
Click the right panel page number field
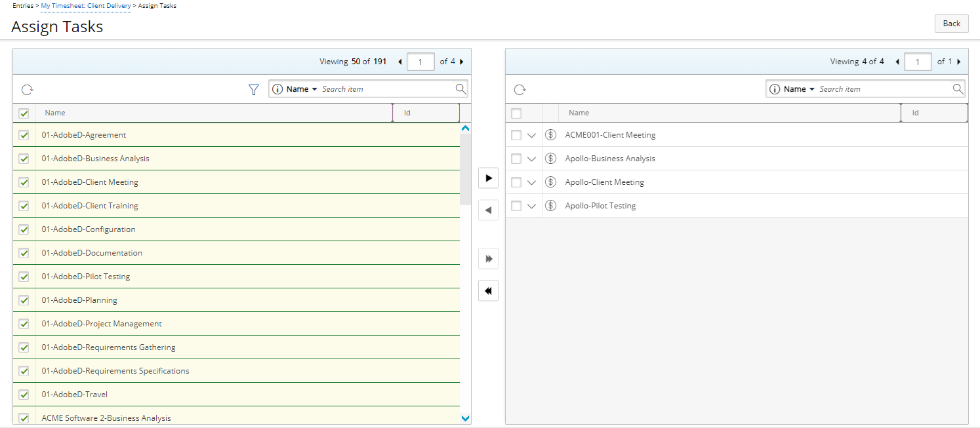pyautogui.click(x=918, y=62)
